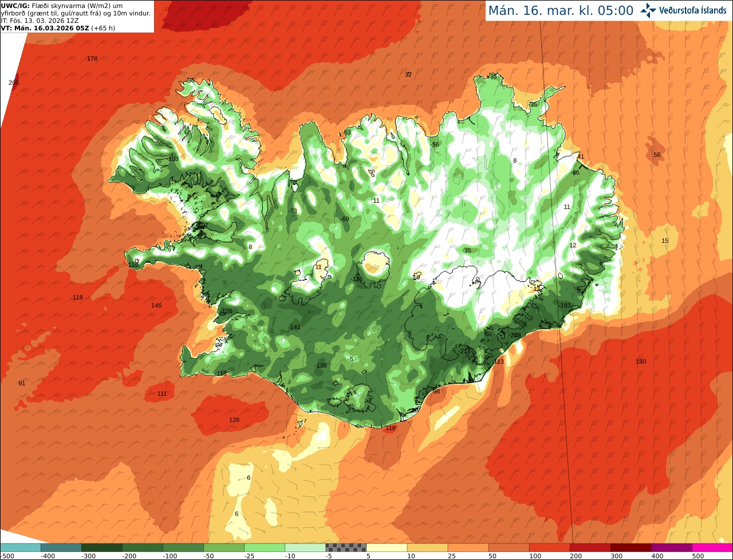Click the '-141' flux value on the map
733x560 pixels.
[294, 328]
